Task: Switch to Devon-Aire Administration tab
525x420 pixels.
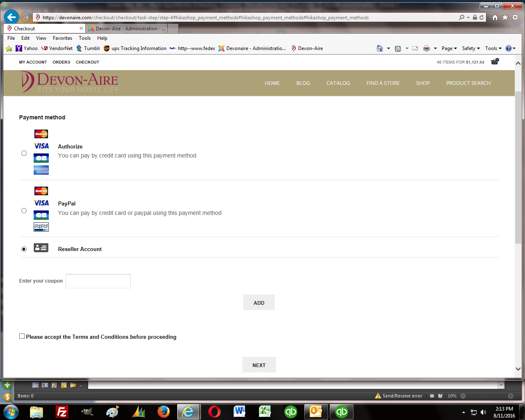Action: pos(127,29)
